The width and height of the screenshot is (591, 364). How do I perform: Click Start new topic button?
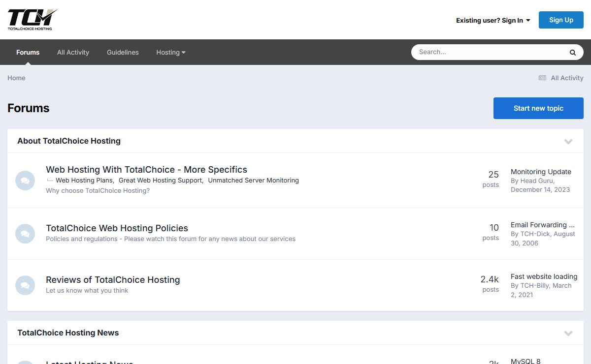tap(538, 108)
